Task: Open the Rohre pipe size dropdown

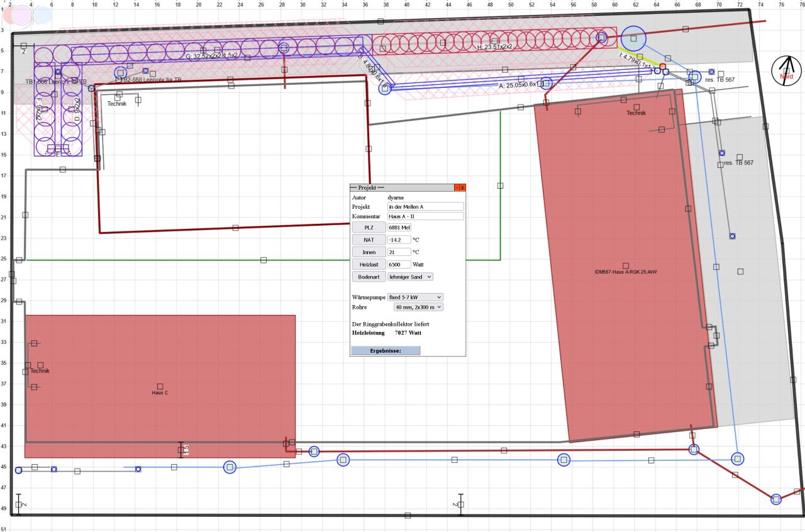Action: pos(418,307)
